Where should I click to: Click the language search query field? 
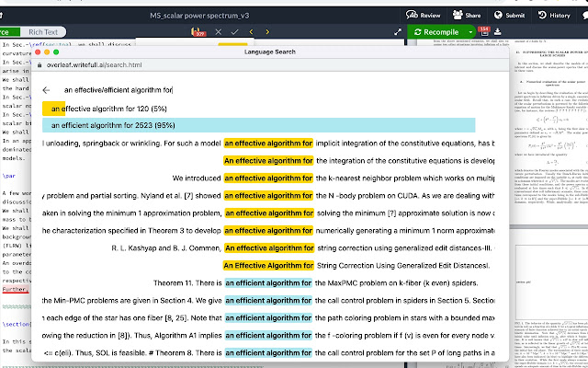tap(276, 90)
